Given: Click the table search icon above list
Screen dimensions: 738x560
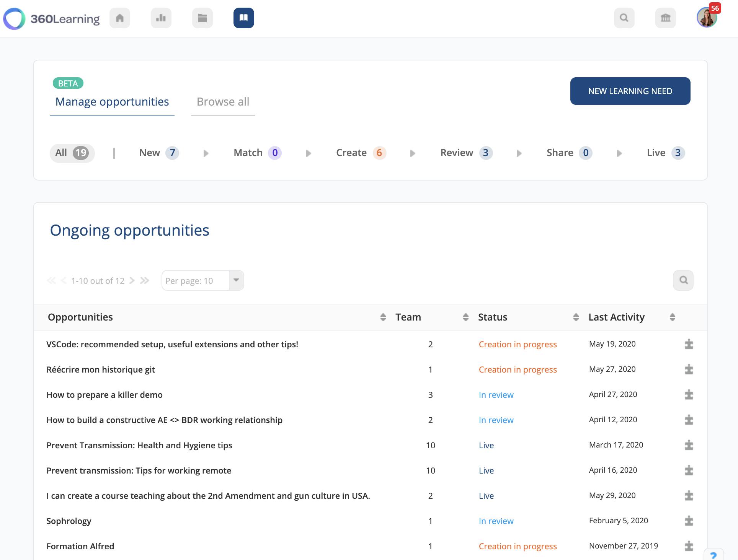Looking at the screenshot, I should [x=683, y=280].
